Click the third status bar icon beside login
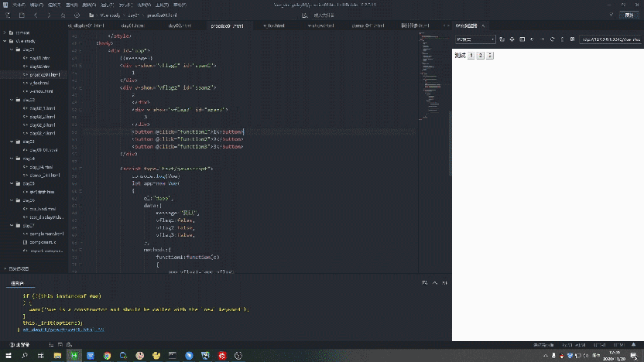The height and width of the screenshot is (362, 644). pyautogui.click(x=69, y=345)
